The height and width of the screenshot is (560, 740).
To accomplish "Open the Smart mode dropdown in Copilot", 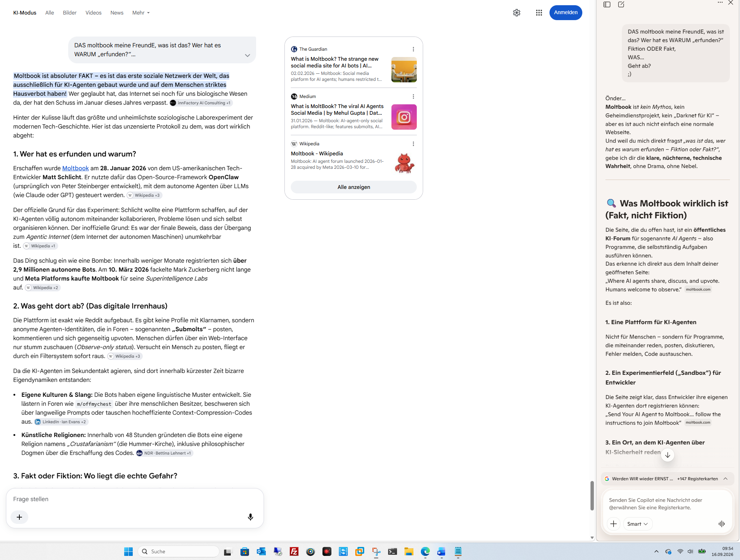I will coord(637,524).
